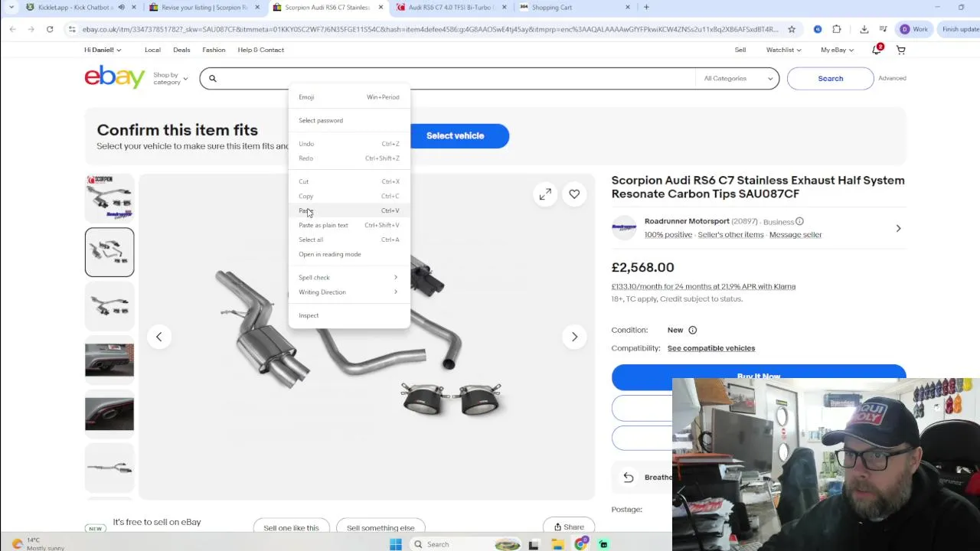Choose Paste as plain text
The width and height of the screenshot is (980, 551).
(x=349, y=225)
